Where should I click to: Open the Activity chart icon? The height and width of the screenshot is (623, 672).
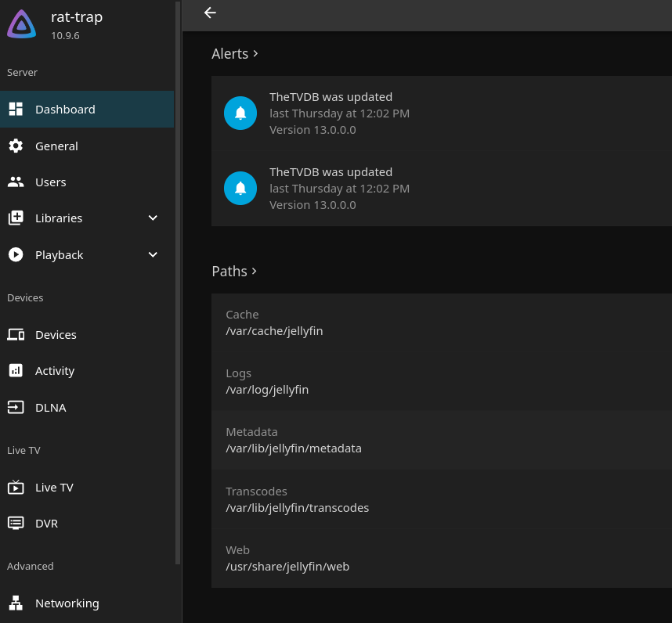(x=16, y=370)
